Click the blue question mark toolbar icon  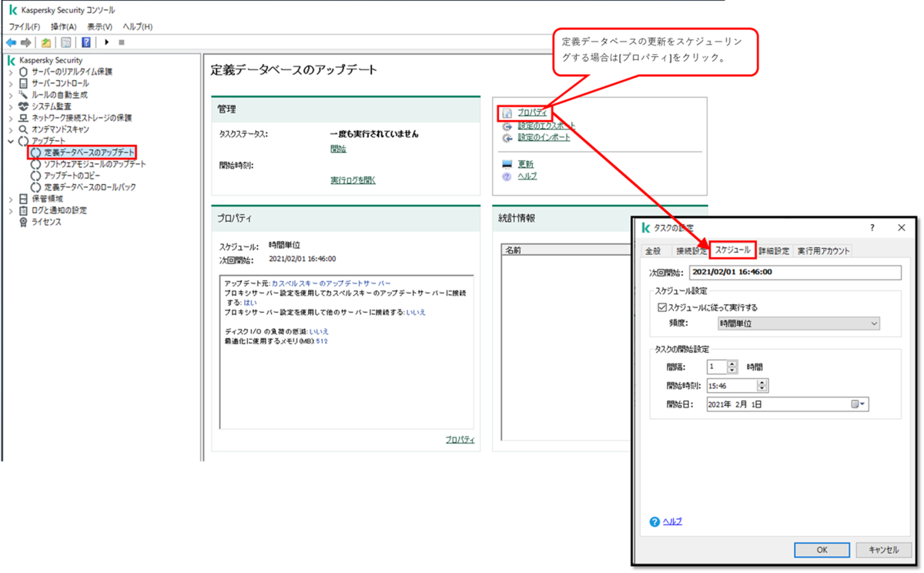tap(86, 42)
